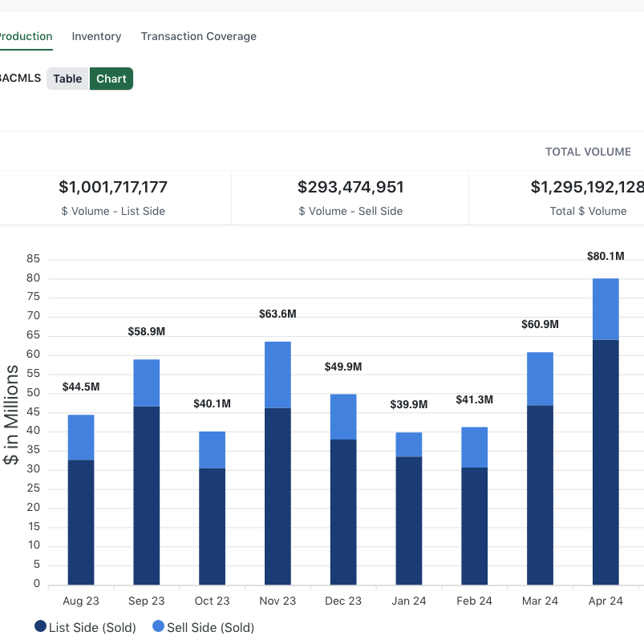Switch to the Inventory tab
The height and width of the screenshot is (644, 644).
[x=96, y=36]
